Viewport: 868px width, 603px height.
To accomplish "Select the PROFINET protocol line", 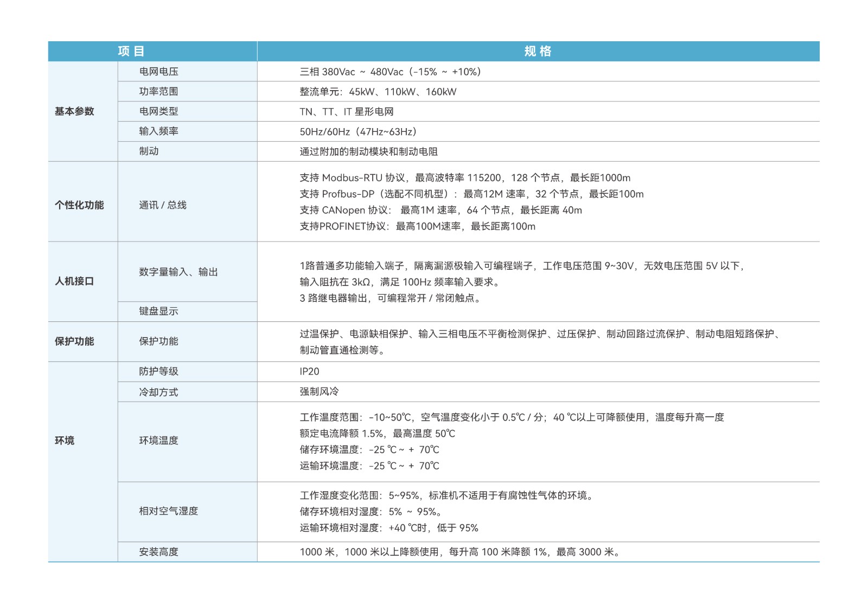I will [x=417, y=226].
